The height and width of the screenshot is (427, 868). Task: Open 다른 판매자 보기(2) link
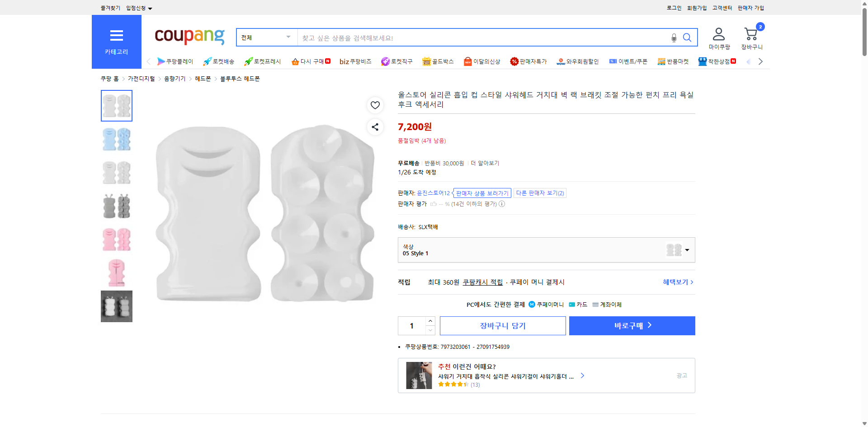point(540,193)
